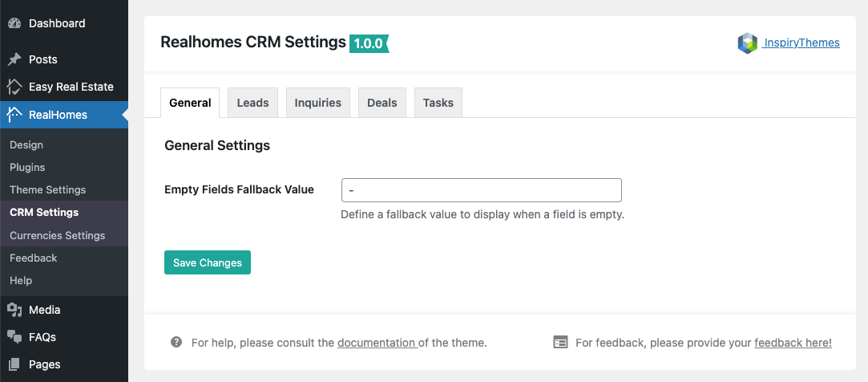Image resolution: width=868 pixels, height=382 pixels.
Task: Open Currencies Settings submenu item
Action: pos(57,235)
